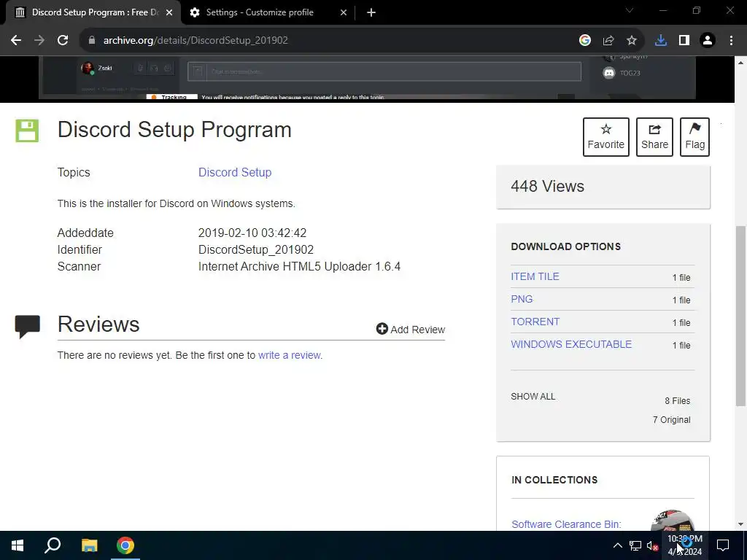This screenshot has width=747, height=560.
Task: Click the browser back arrow
Action: (16, 41)
